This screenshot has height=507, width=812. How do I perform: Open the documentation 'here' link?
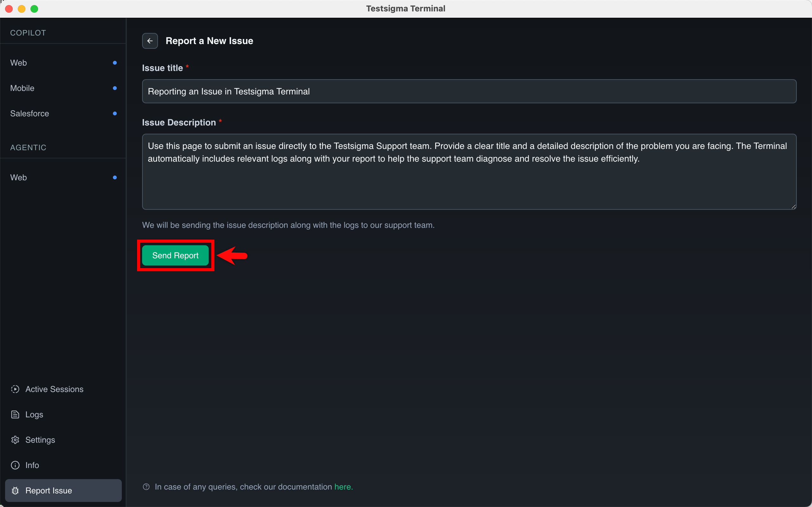coord(343,487)
